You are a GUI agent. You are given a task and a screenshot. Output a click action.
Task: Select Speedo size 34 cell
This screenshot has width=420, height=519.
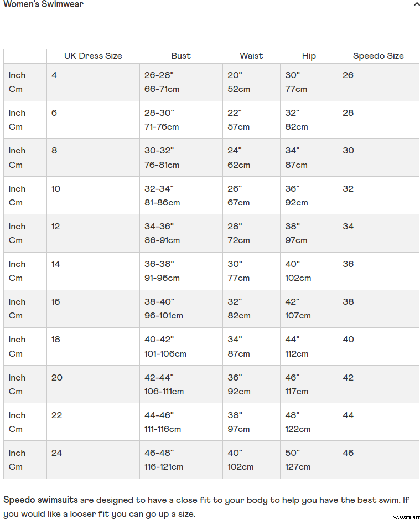(x=378, y=233)
